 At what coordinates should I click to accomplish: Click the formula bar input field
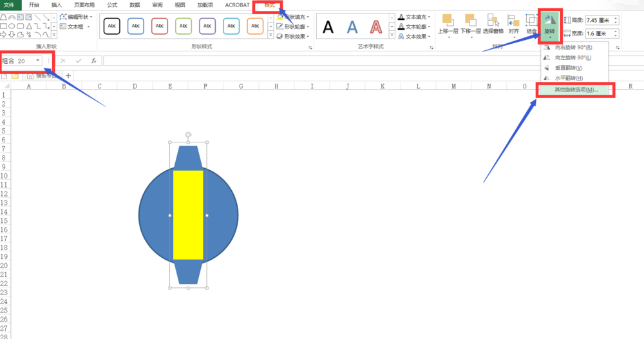tap(373, 61)
